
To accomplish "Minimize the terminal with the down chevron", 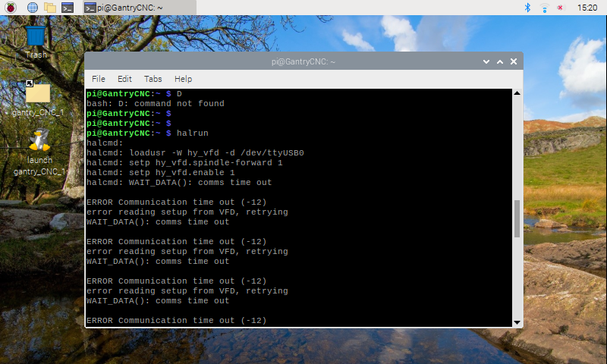I will tap(486, 61).
